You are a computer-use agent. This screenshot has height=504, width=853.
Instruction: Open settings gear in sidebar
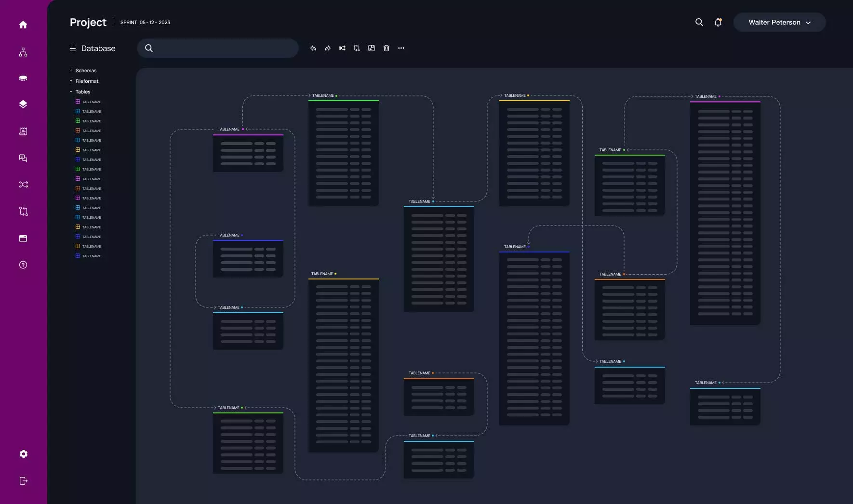click(x=23, y=454)
